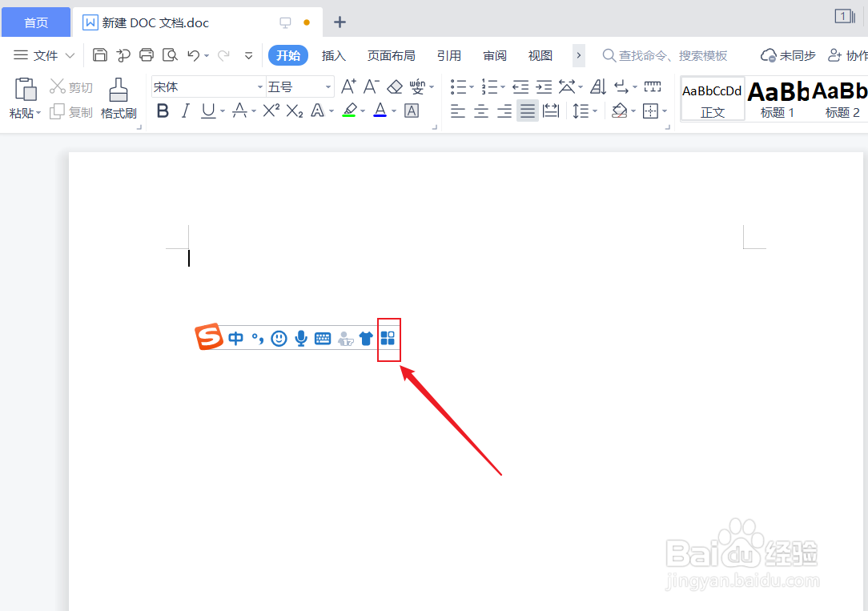Select the Format Painter (格式刷) tool
Image resolution: width=868 pixels, height=611 pixels.
coord(119,98)
